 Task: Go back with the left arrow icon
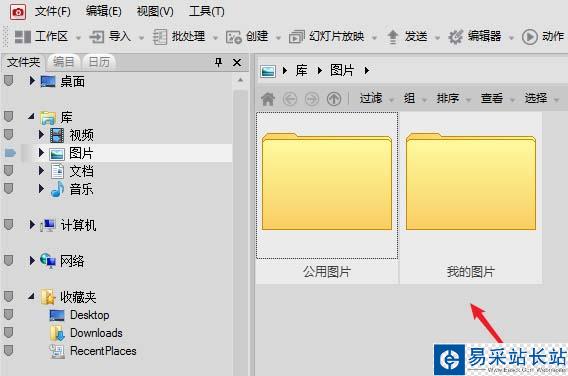click(290, 99)
